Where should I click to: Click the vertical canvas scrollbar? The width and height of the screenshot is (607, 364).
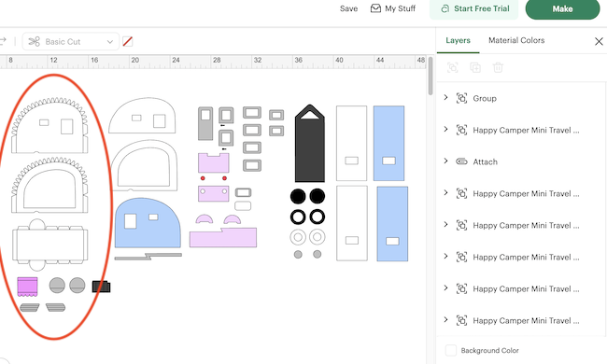tap(431, 77)
